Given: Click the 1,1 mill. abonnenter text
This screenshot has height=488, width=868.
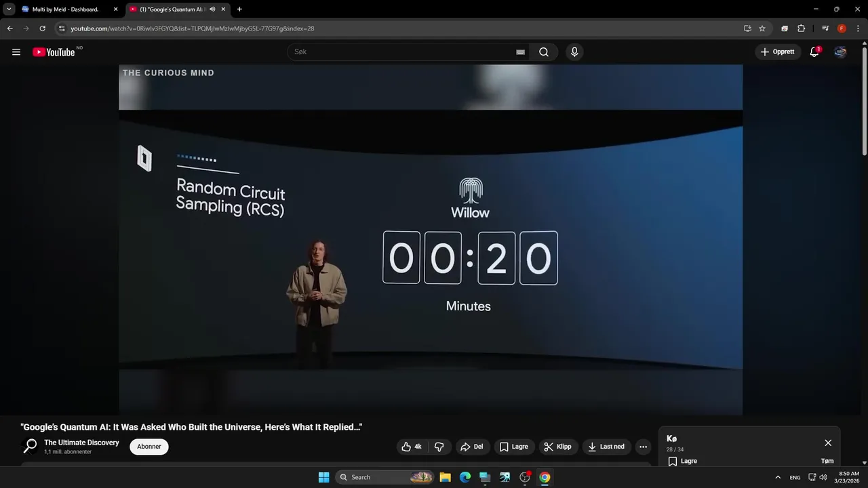Looking at the screenshot, I should click(68, 452).
